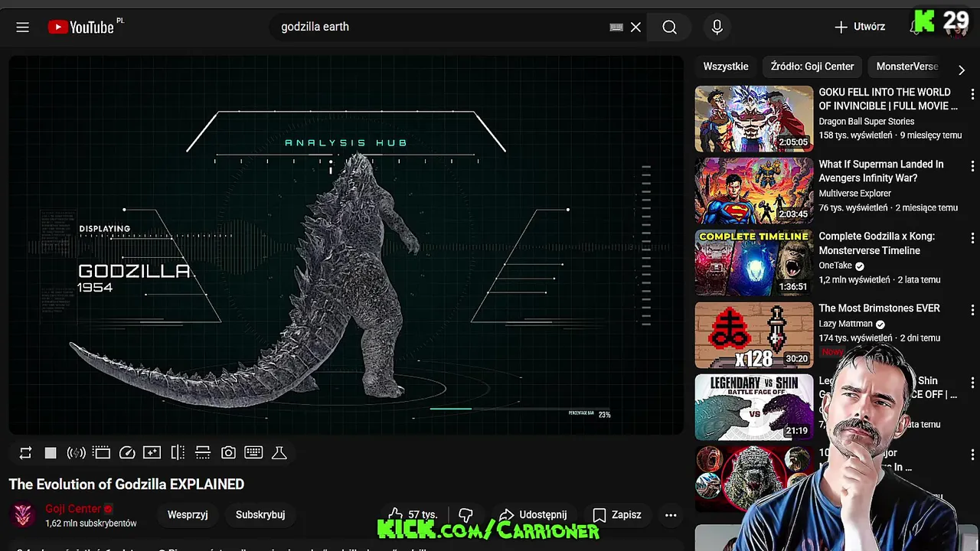Take a screenshot with the camera icon
The width and height of the screenshot is (980, 551).
pyautogui.click(x=228, y=453)
